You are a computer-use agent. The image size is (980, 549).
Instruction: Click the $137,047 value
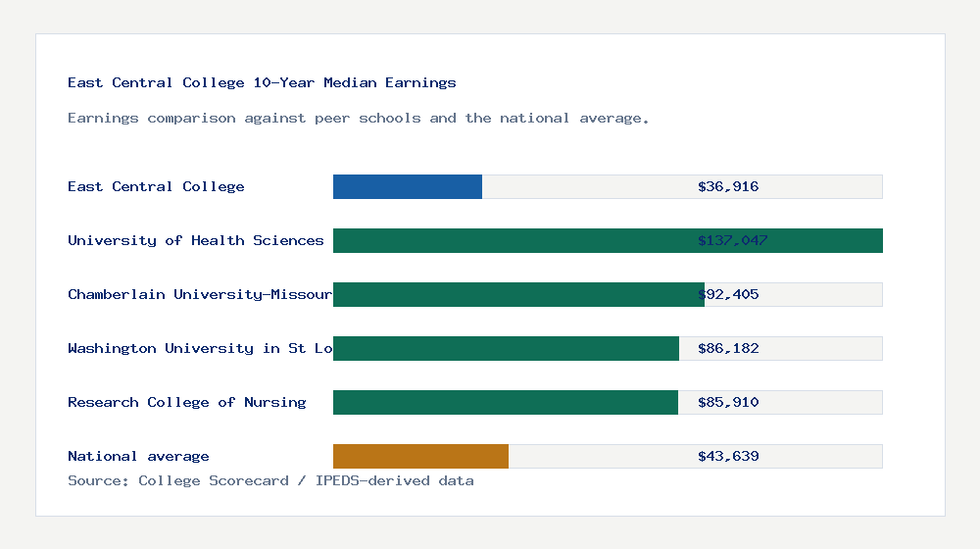pos(732,240)
